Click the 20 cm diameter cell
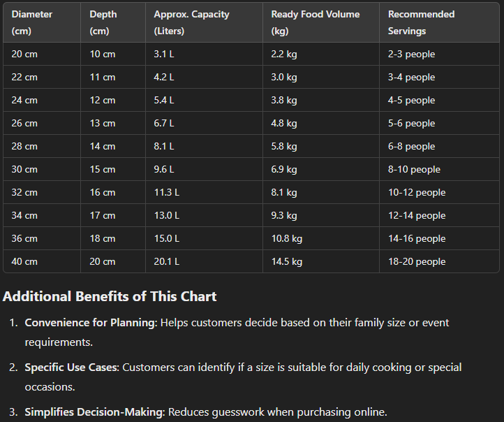 point(42,54)
